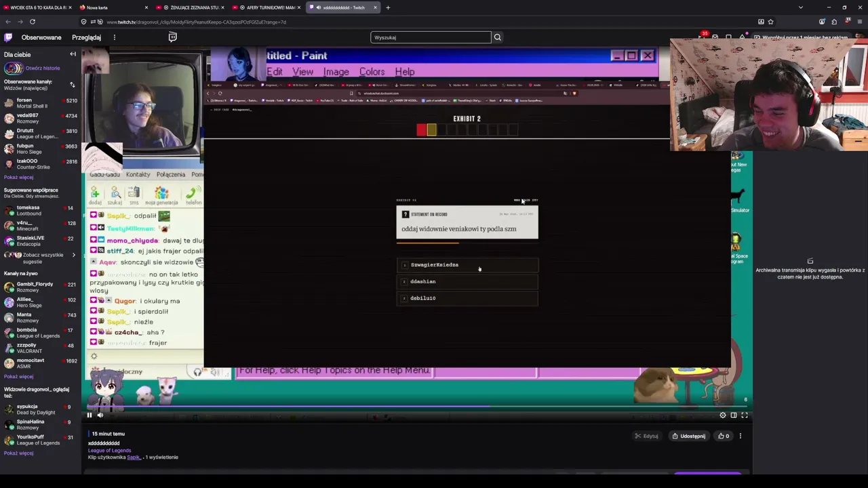This screenshot has width=868, height=488.
Task: Open vedal987 channel avatar
Action: coord(9,119)
